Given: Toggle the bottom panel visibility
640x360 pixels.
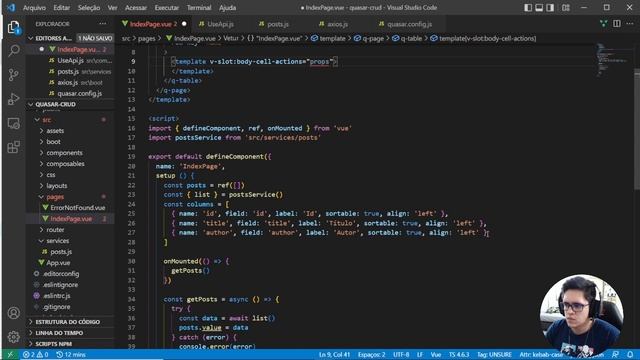Looking at the screenshot, I should click(x=539, y=8).
